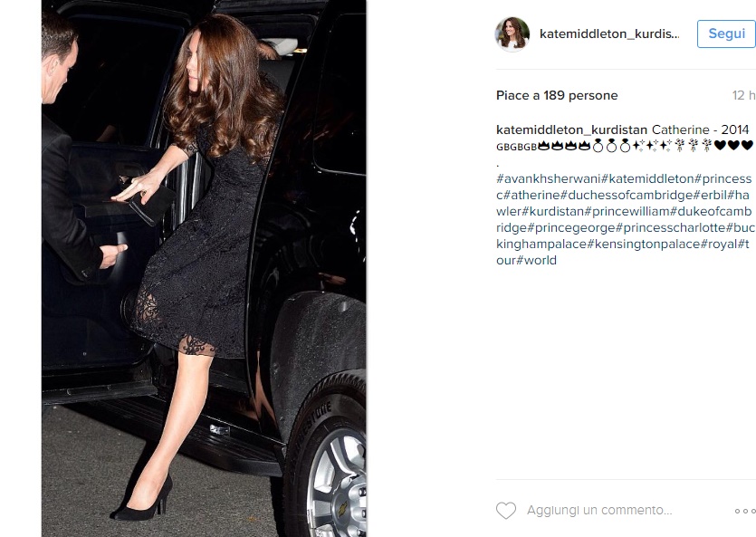This screenshot has width=756, height=537.
Task: Open the #princegeorge hashtag
Action: [x=571, y=227]
